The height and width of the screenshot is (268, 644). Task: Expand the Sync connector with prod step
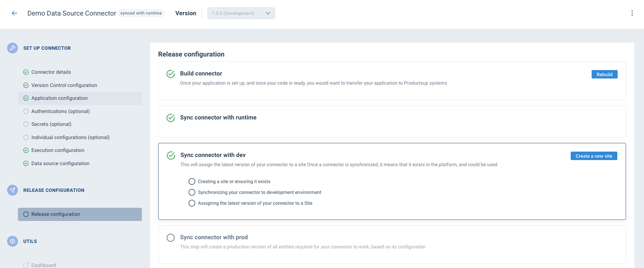pyautogui.click(x=214, y=237)
